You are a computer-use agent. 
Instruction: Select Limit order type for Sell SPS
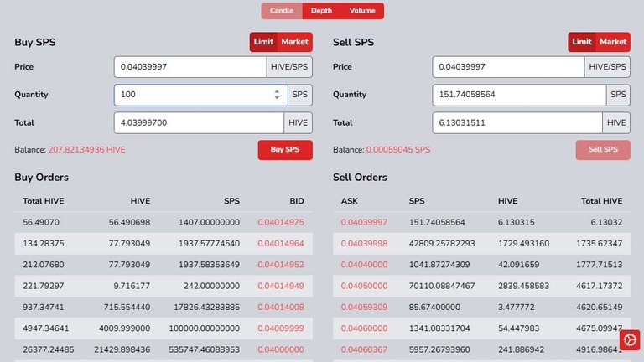pos(582,42)
